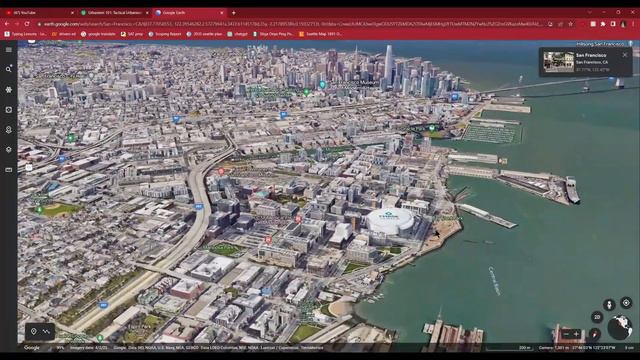Add a placemark with pin icon

pyautogui.click(x=34, y=331)
